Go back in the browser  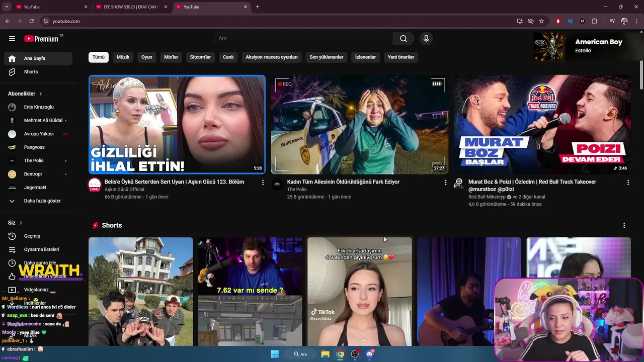click(x=7, y=21)
